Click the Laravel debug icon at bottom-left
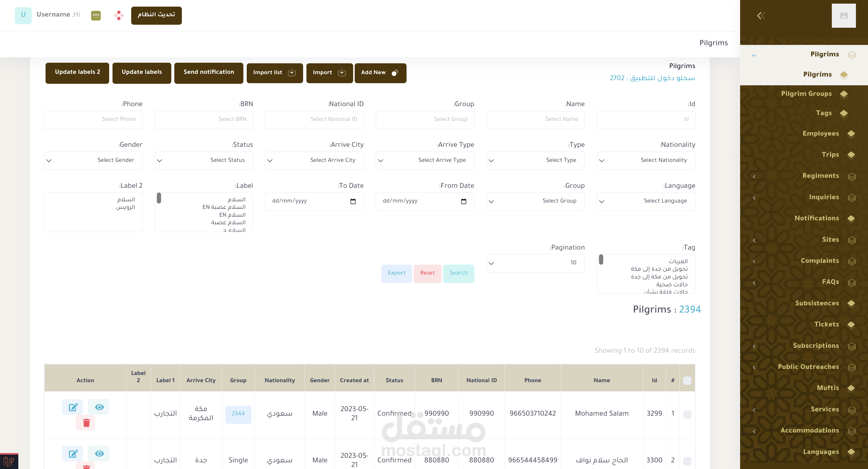The image size is (868, 469). pyautogui.click(x=9, y=461)
